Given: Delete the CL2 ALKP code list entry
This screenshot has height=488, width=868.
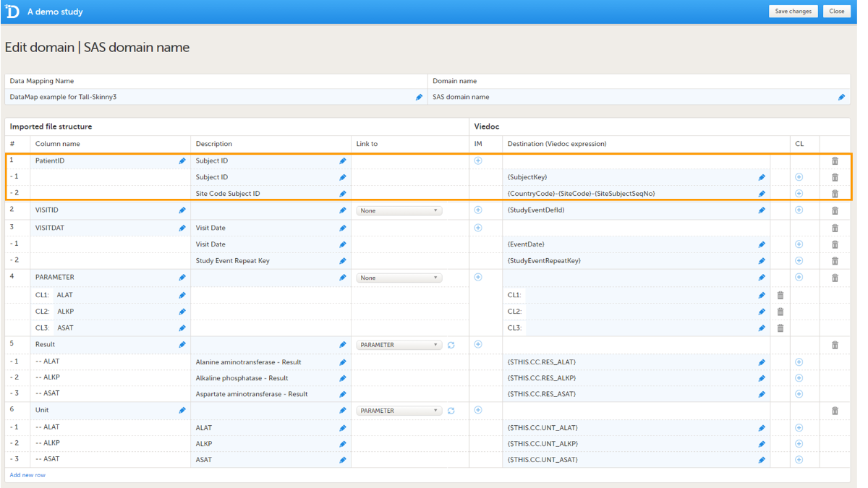Looking at the screenshot, I should point(780,312).
